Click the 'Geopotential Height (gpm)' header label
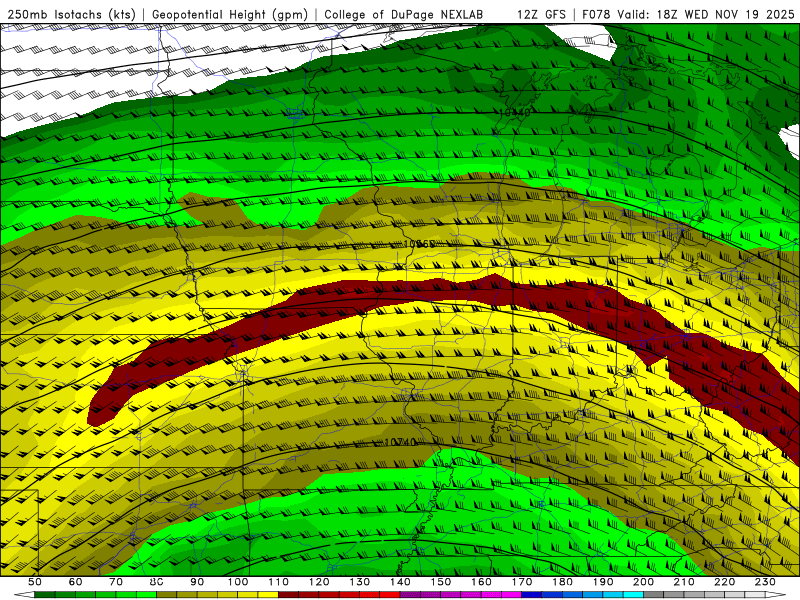 pyautogui.click(x=230, y=15)
